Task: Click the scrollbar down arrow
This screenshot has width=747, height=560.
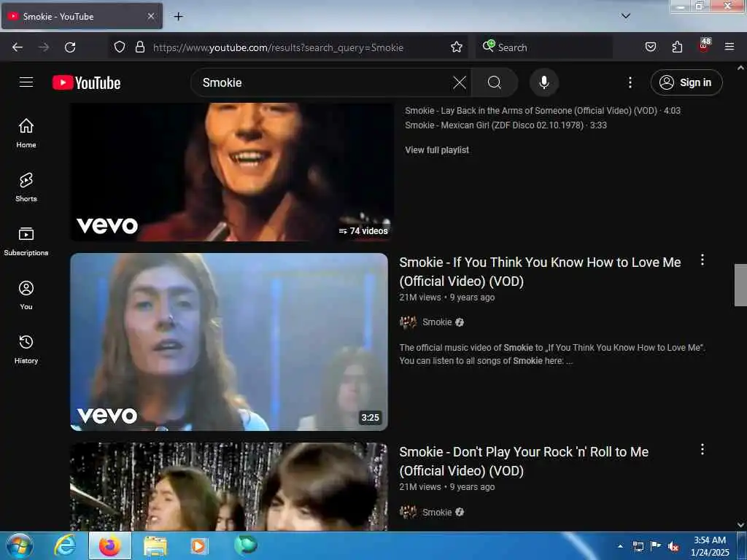Action: [x=740, y=525]
